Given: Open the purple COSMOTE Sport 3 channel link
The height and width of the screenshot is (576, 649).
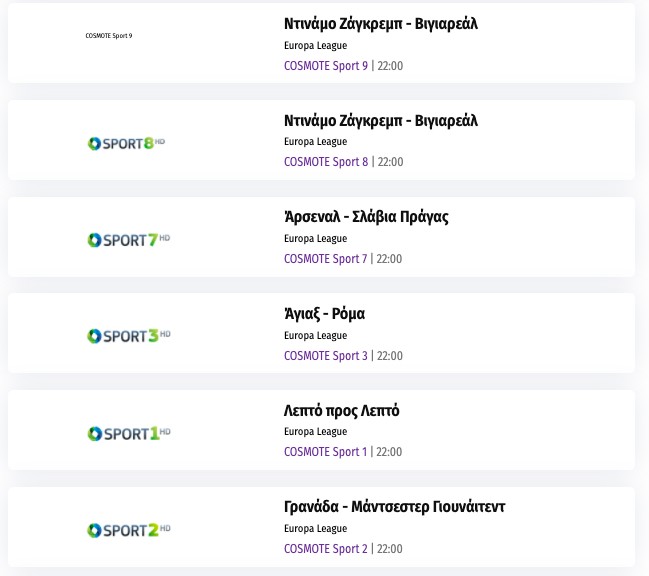Looking at the screenshot, I should 326,355.
